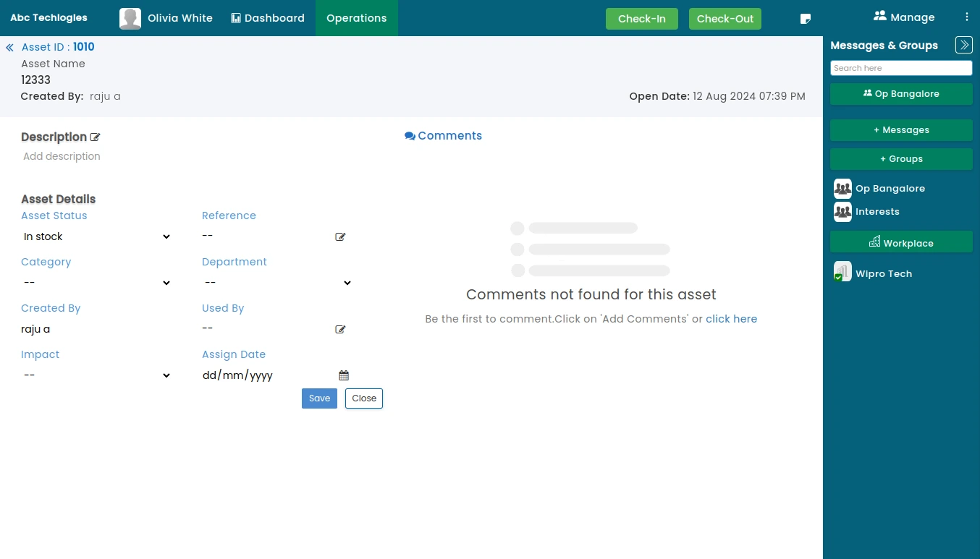
Task: Click the Op Bangalore group avatar icon
Action: point(842,188)
